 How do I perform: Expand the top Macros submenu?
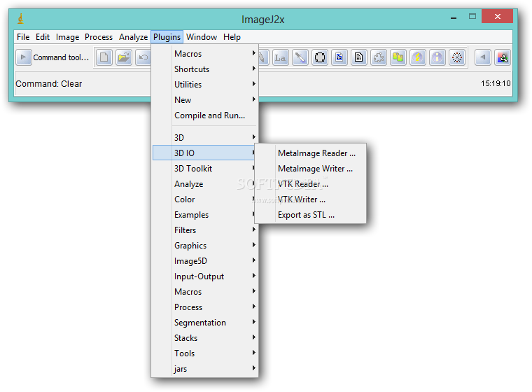tap(204, 54)
